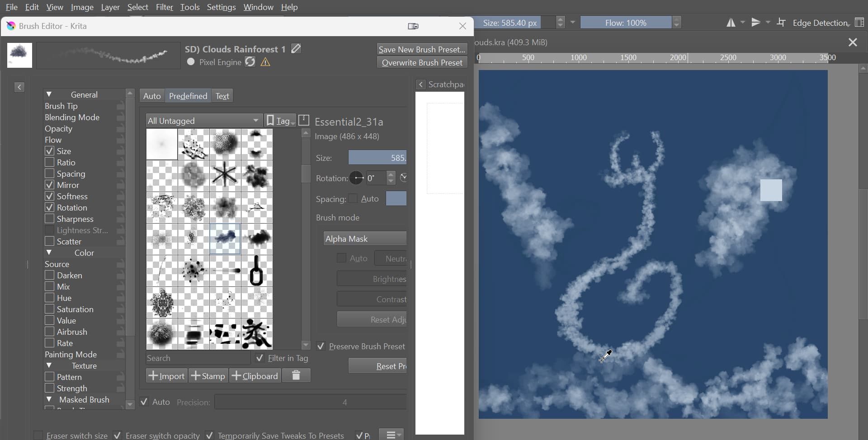Switch to the Auto brush tip tab

click(152, 96)
